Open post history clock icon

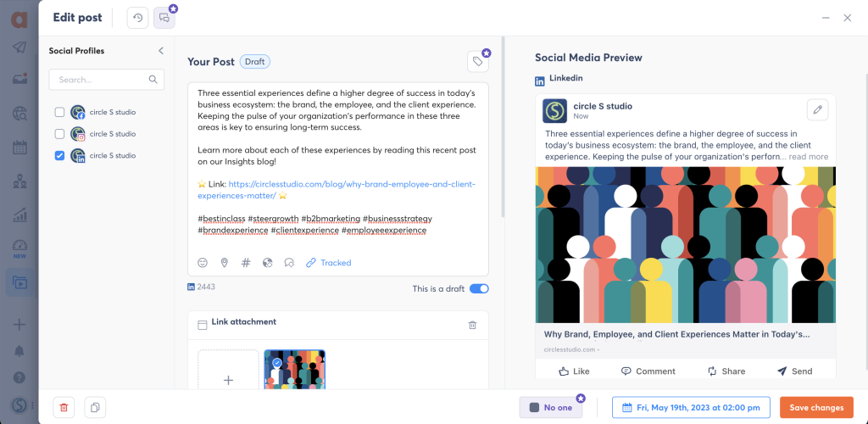coord(138,18)
